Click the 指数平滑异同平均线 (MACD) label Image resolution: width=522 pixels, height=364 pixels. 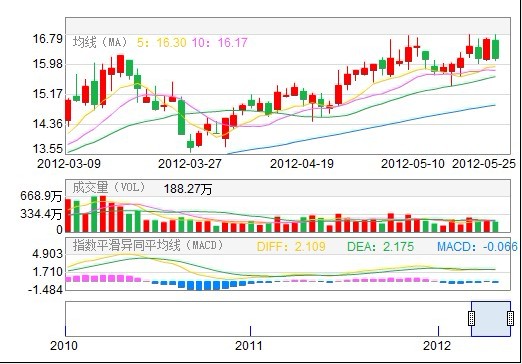point(148,246)
